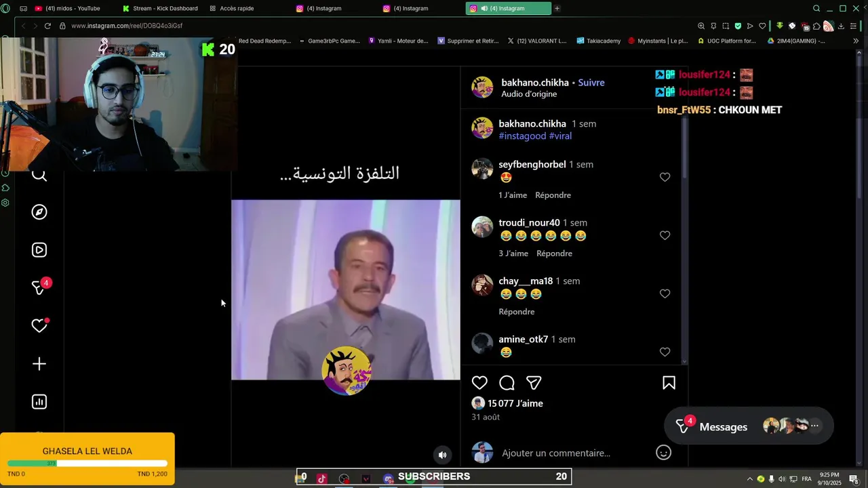Viewport: 868px width, 488px height.
Task: Follow bakhano.chikha with Suivre
Action: [591, 83]
